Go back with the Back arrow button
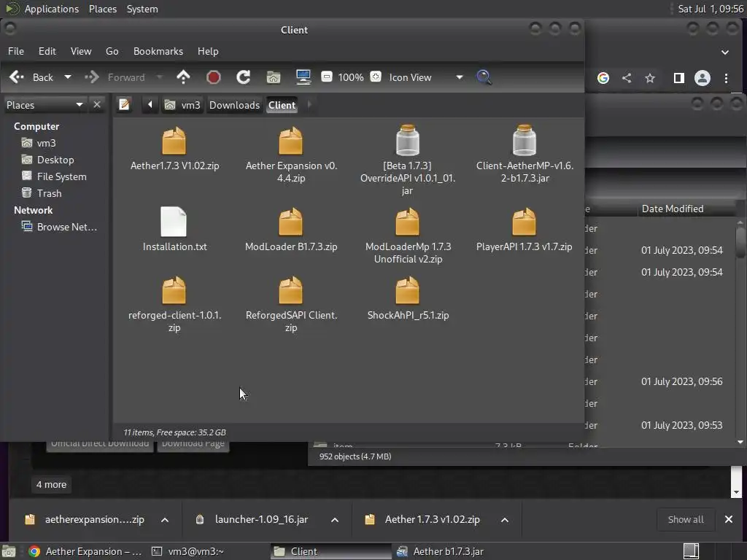 [31, 77]
